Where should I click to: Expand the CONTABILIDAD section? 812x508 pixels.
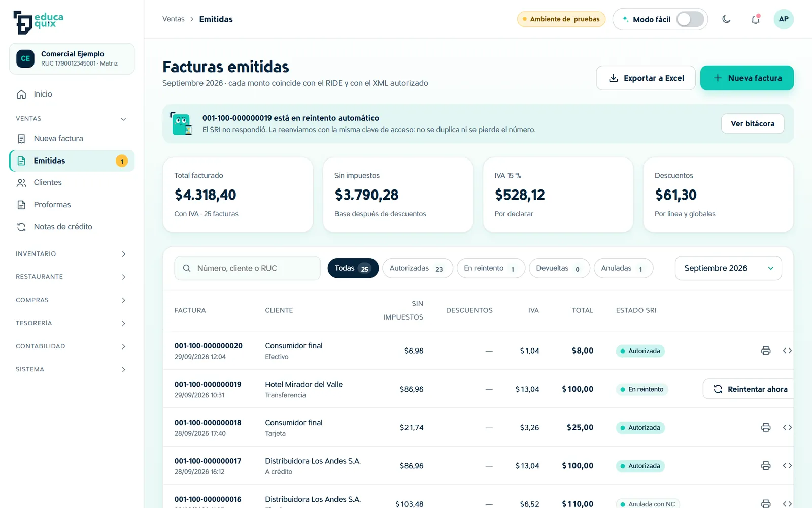click(72, 346)
